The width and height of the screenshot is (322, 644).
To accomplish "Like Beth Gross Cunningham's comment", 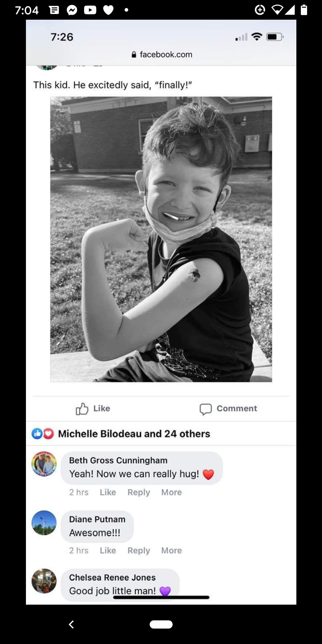I will pyautogui.click(x=108, y=492).
